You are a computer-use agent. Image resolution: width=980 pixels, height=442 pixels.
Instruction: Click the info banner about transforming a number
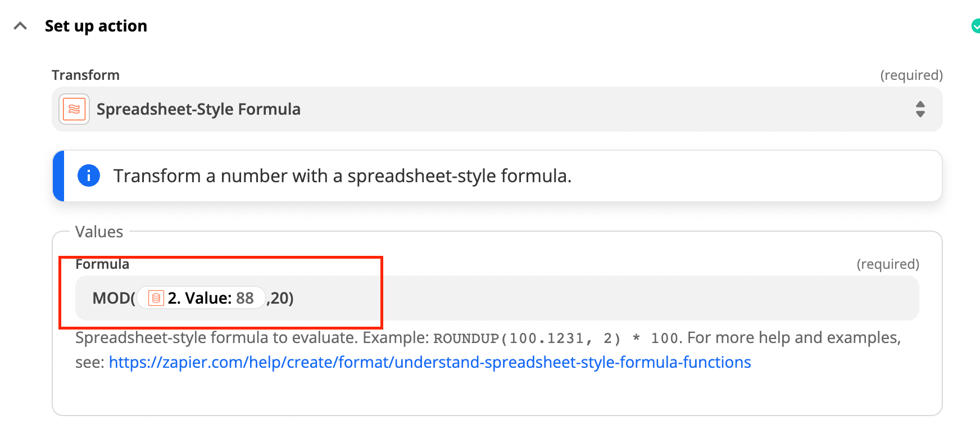point(497,175)
